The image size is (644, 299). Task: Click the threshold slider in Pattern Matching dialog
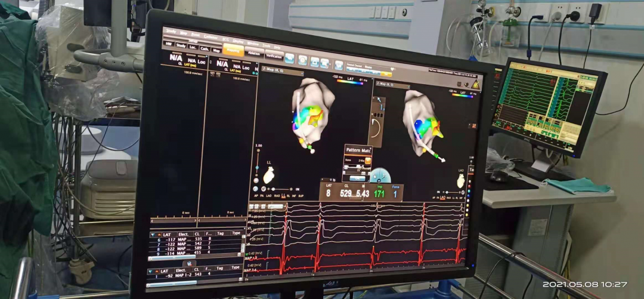tap(357, 167)
